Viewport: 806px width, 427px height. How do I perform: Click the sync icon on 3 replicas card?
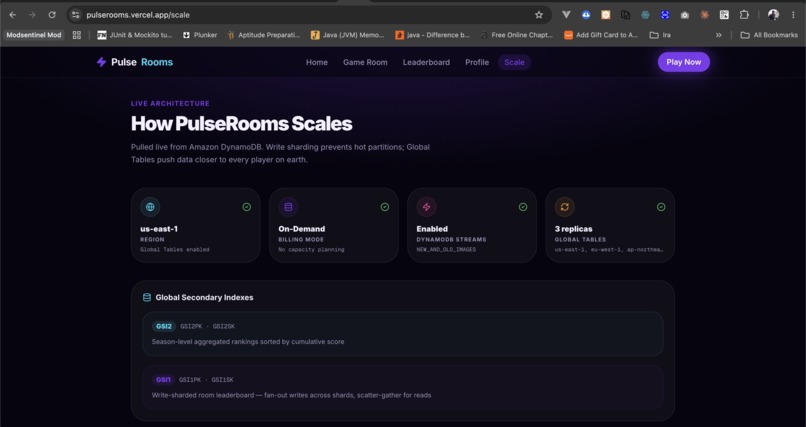(x=564, y=207)
